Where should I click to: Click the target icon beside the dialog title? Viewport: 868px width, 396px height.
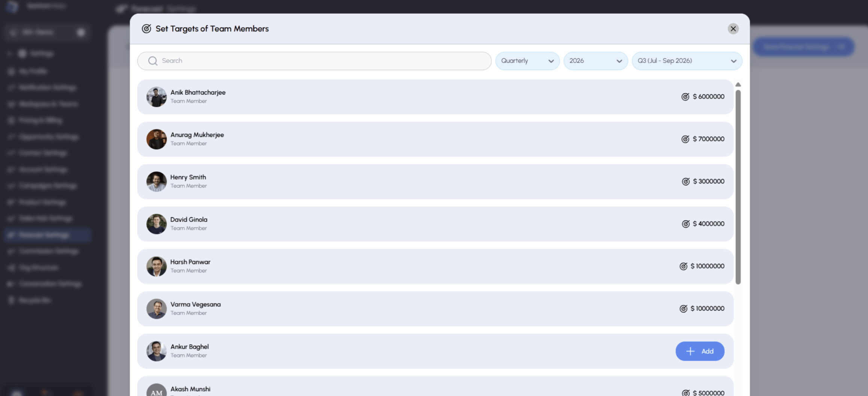146,29
